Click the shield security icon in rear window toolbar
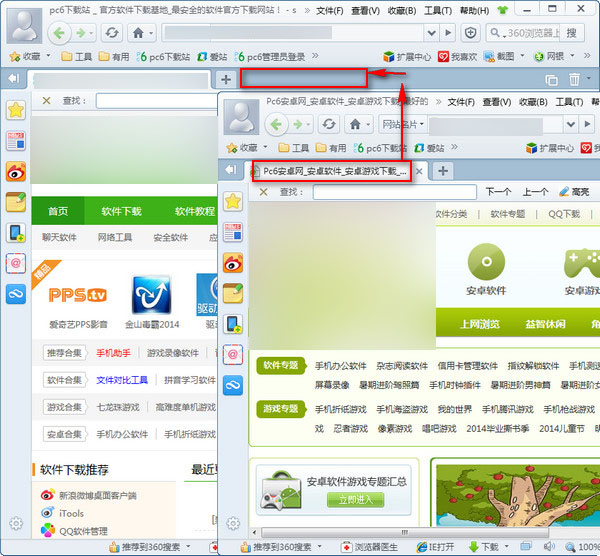This screenshot has height=556, width=600. pos(470,33)
